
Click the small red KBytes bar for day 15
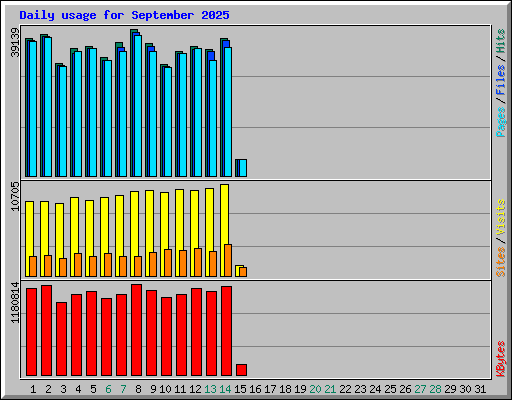tap(241, 370)
